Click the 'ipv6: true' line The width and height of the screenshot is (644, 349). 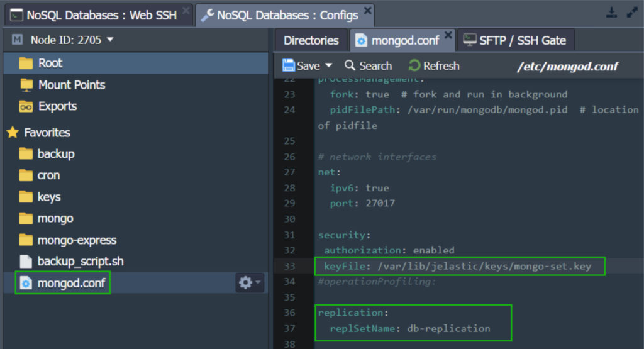click(x=359, y=188)
